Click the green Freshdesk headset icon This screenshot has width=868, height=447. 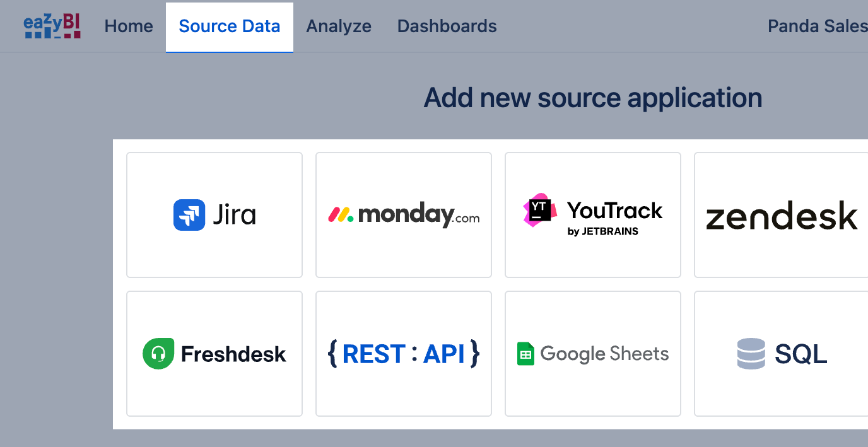(x=158, y=354)
